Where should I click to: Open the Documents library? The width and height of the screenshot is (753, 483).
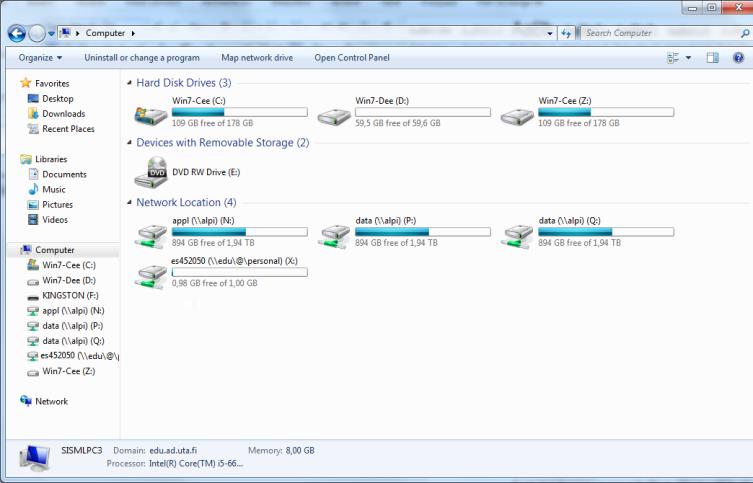click(64, 174)
